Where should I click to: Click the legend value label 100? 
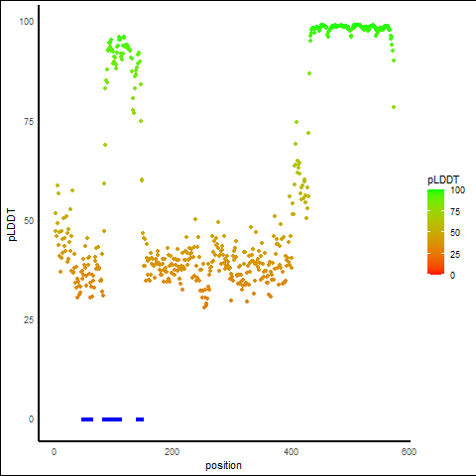(457, 190)
